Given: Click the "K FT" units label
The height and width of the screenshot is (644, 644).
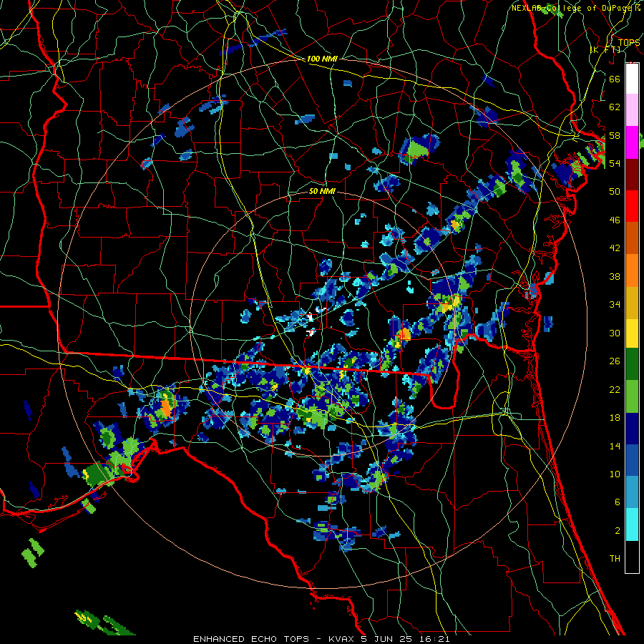Looking at the screenshot, I should [x=606, y=50].
